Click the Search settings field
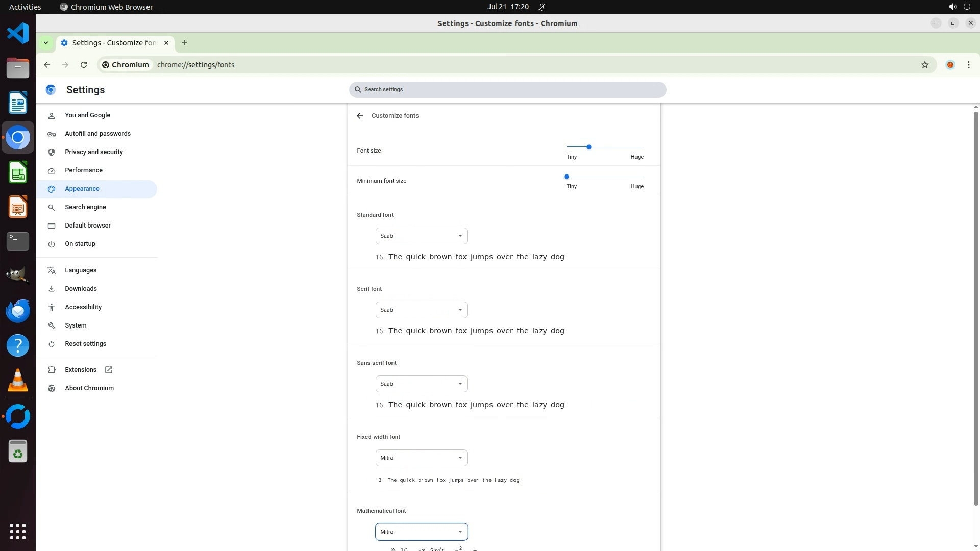This screenshot has height=551, width=980. [x=507, y=90]
